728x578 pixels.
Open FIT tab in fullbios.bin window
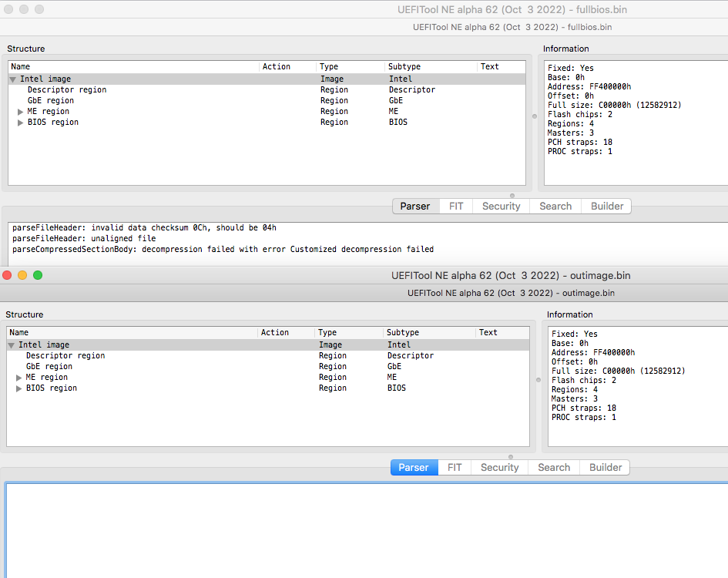(x=456, y=207)
